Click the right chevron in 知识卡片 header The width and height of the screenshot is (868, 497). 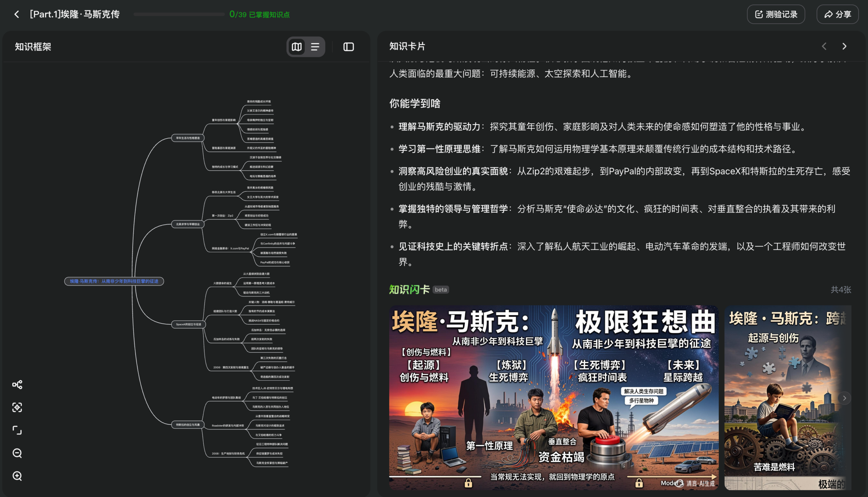[x=845, y=46]
